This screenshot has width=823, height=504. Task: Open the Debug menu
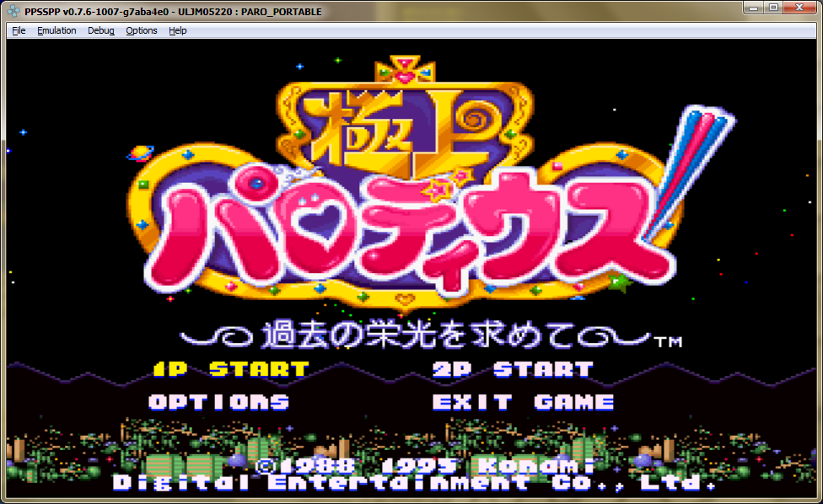point(101,30)
